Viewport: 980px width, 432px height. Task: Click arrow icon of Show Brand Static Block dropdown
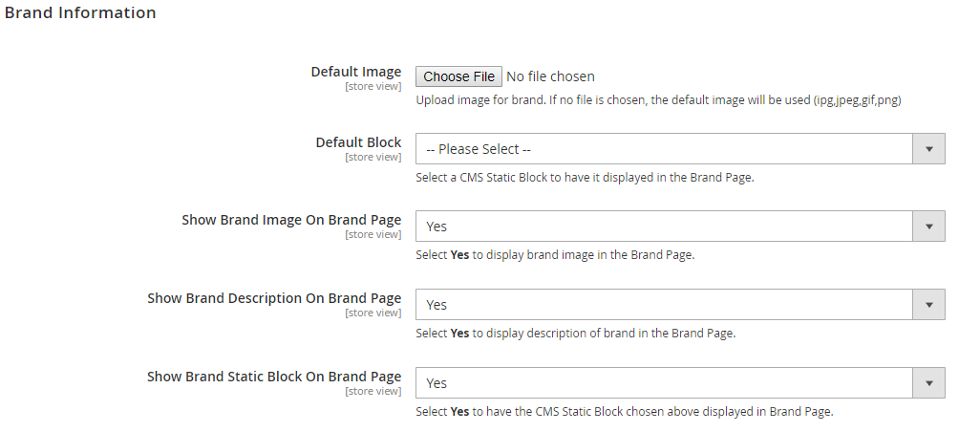tap(928, 383)
